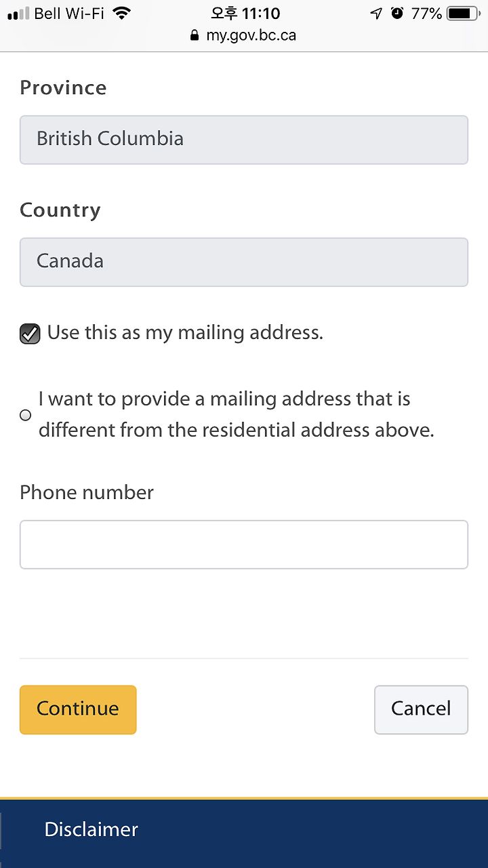
Task: Tap the my.gov.bc.ca address bar
Action: (x=244, y=35)
